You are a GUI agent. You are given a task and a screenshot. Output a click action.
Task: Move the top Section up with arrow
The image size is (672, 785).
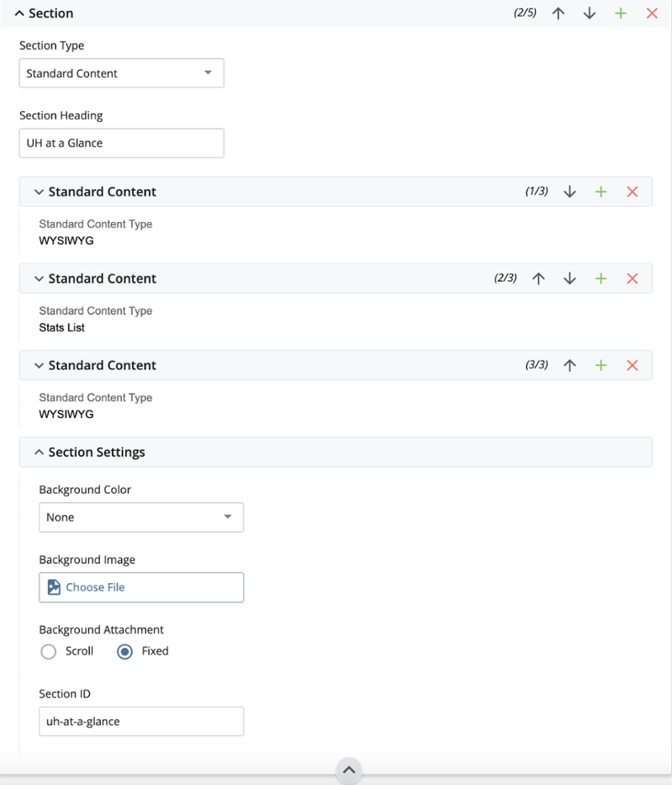click(558, 13)
